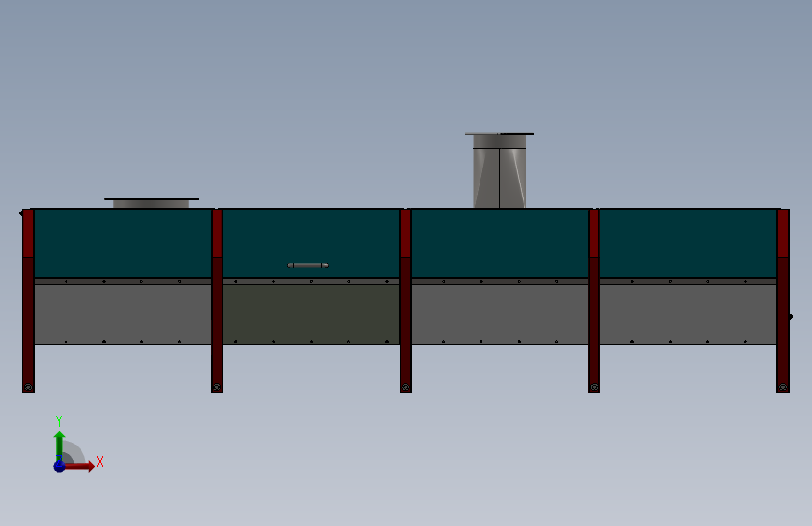
Task: Click the red X axis arrow of the triad
Action: tap(79, 466)
